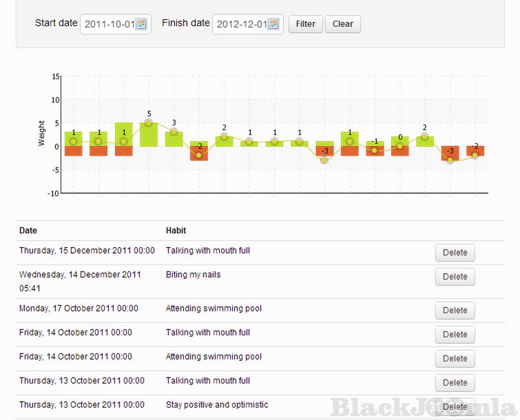Delete Thursday 13 October Talking with mouth full
Viewport: 520px width, 420px height.
(x=455, y=383)
